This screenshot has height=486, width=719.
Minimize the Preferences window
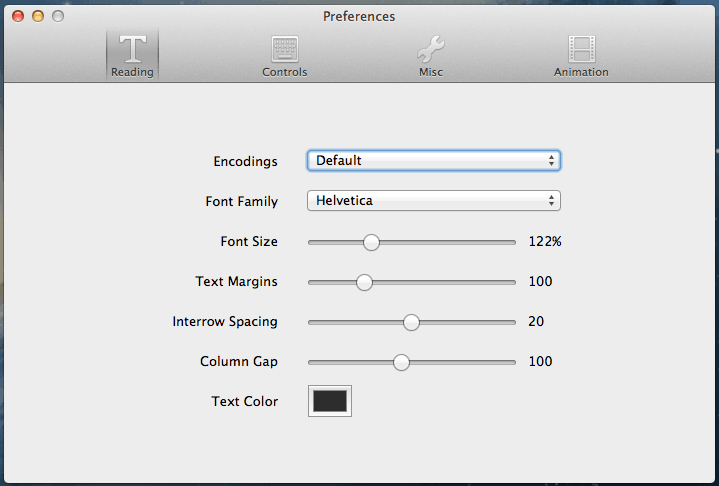(38, 17)
